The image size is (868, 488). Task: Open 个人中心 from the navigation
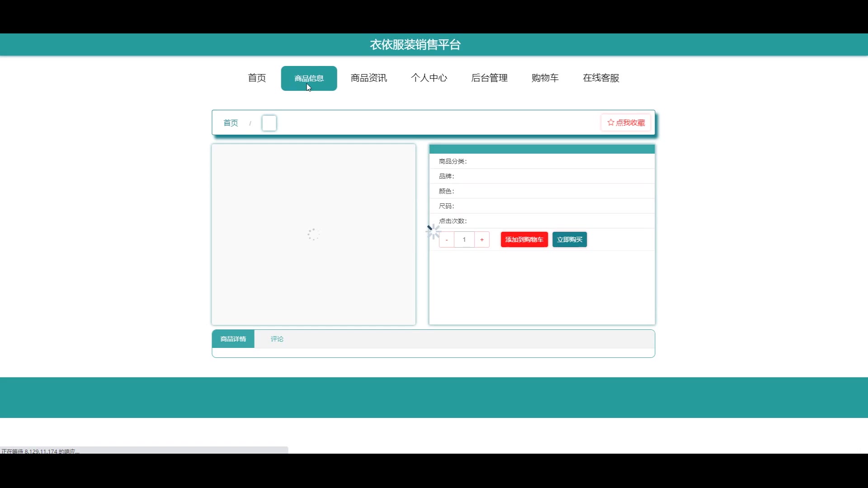429,78
